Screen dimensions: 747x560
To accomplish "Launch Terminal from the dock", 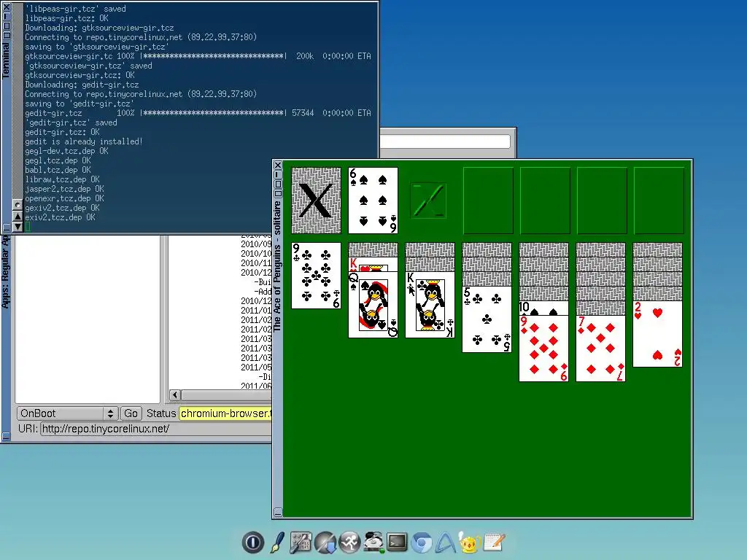I will tap(398, 542).
